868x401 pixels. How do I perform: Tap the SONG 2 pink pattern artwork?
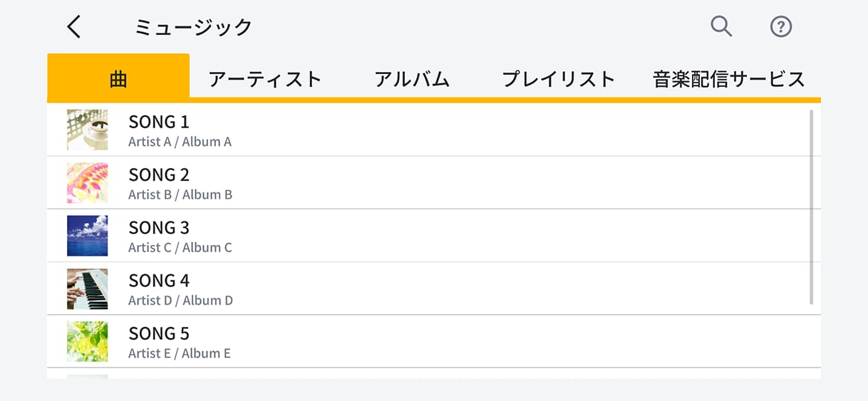point(88,183)
